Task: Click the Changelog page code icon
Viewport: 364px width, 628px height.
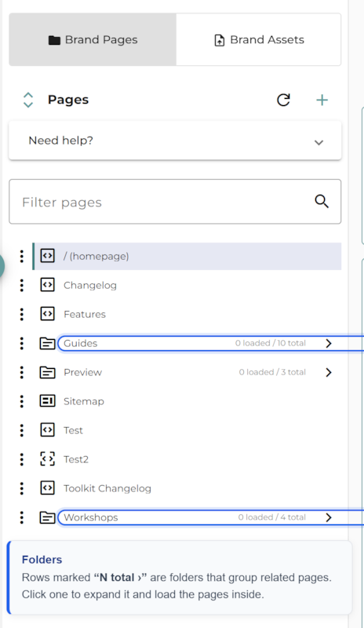Action: pos(47,285)
